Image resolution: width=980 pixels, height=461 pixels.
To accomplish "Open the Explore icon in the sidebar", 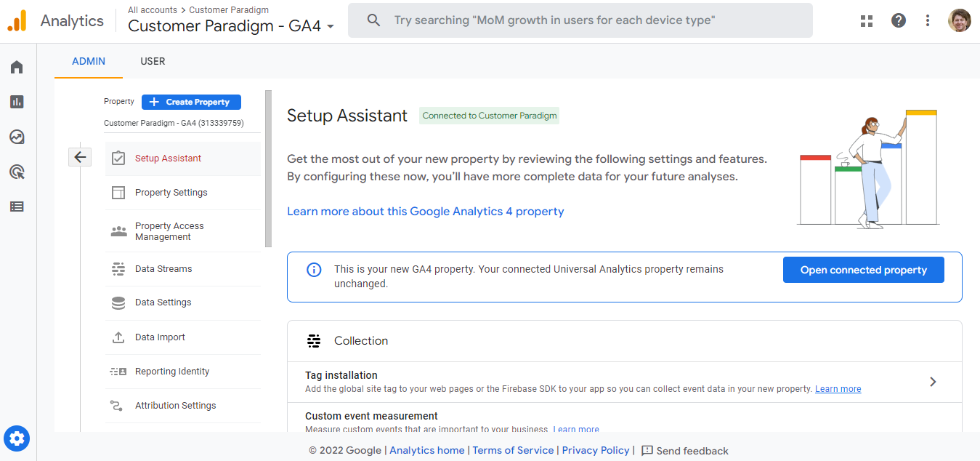I will (x=17, y=136).
